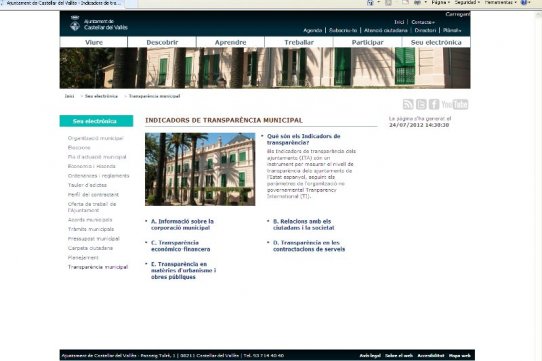This screenshot has height=361, width=542.
Task: Click the browser print icon
Action: coord(418,2)
